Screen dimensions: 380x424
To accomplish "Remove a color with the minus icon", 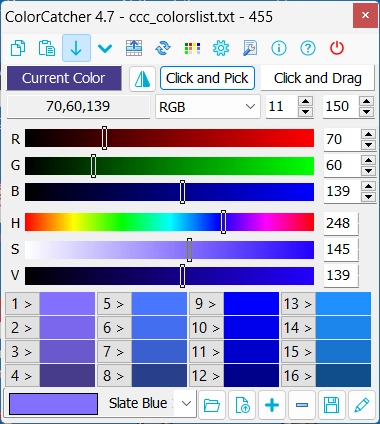I will pyautogui.click(x=302, y=405).
